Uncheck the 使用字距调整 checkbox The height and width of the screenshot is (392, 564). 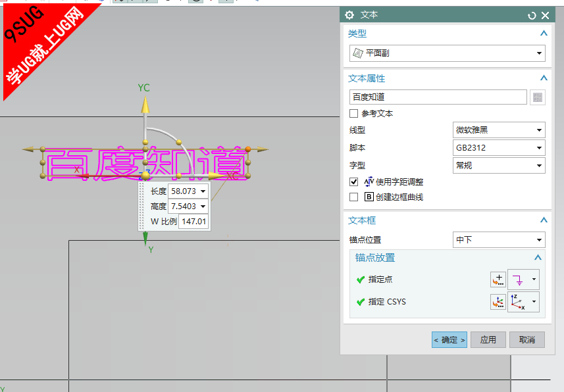point(353,182)
